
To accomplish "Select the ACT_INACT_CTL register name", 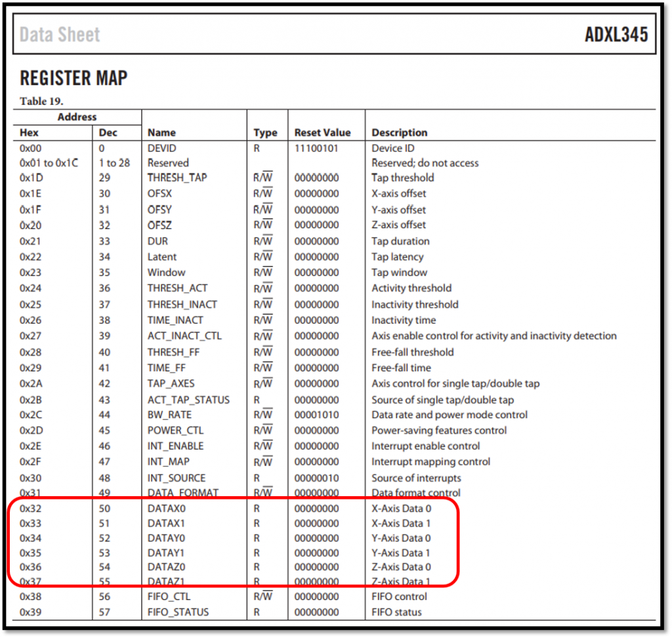I will 184,335.
